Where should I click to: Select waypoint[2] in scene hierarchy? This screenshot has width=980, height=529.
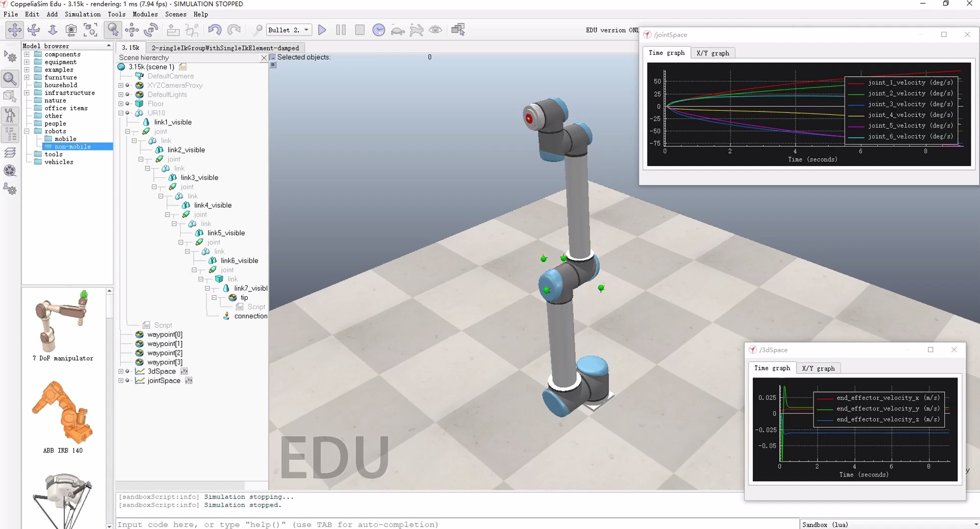click(164, 353)
